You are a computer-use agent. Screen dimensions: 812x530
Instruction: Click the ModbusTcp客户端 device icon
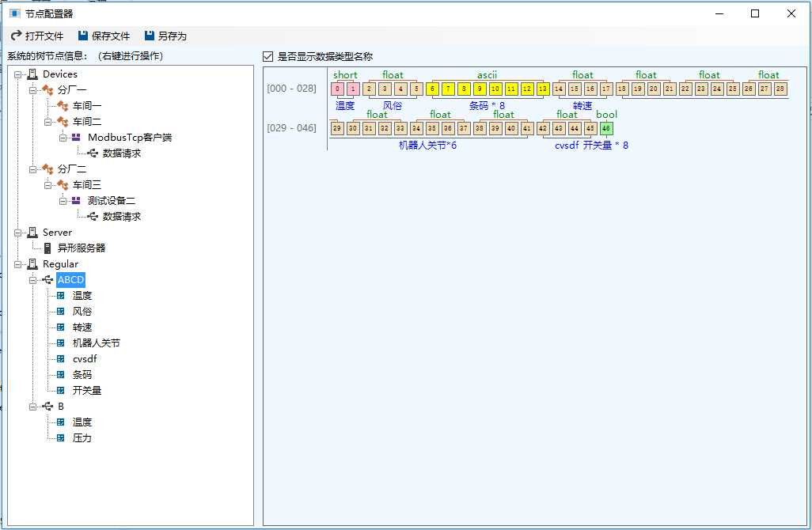76,137
